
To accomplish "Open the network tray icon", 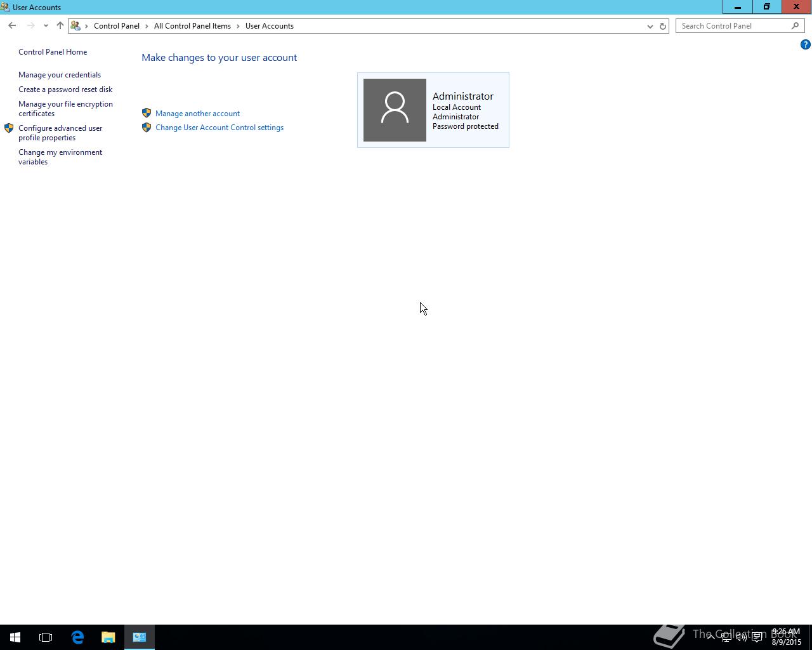I will pyautogui.click(x=726, y=637).
